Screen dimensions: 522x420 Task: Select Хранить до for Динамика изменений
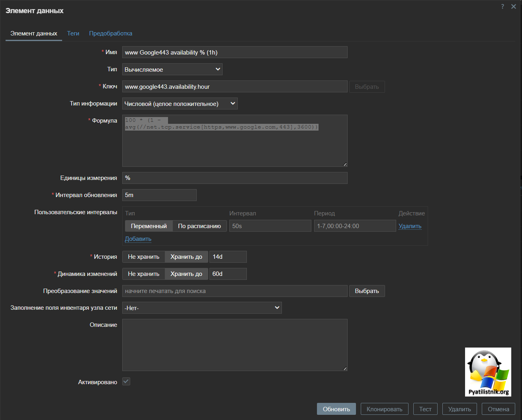[x=186, y=274]
